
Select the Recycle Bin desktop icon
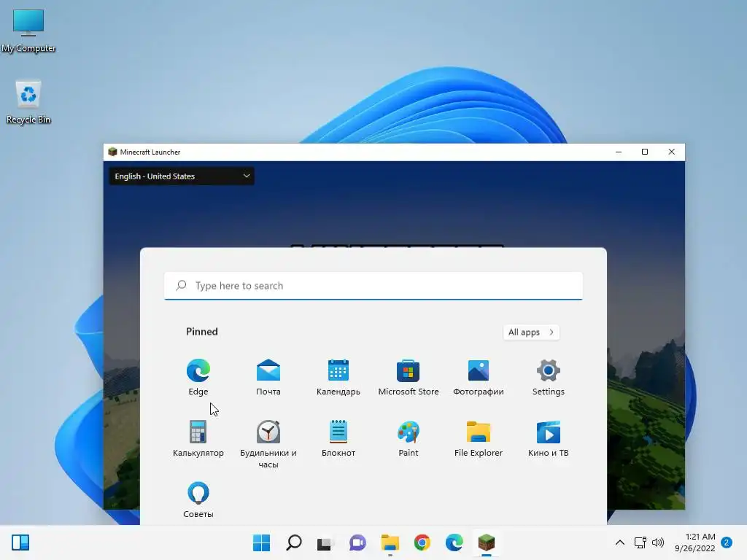[28, 102]
